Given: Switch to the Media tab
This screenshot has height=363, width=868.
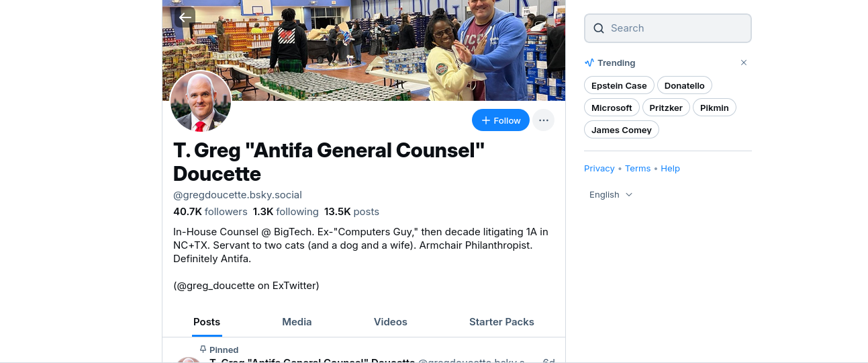Looking at the screenshot, I should [297, 322].
